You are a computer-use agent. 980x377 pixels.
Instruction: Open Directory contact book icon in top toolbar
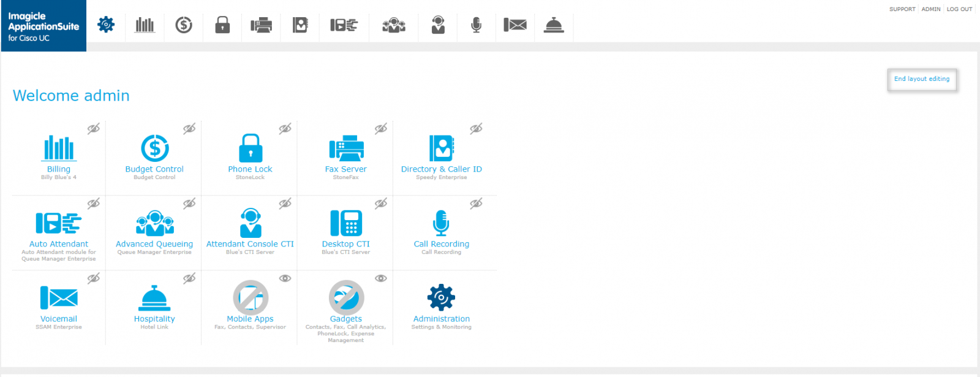[x=300, y=25]
